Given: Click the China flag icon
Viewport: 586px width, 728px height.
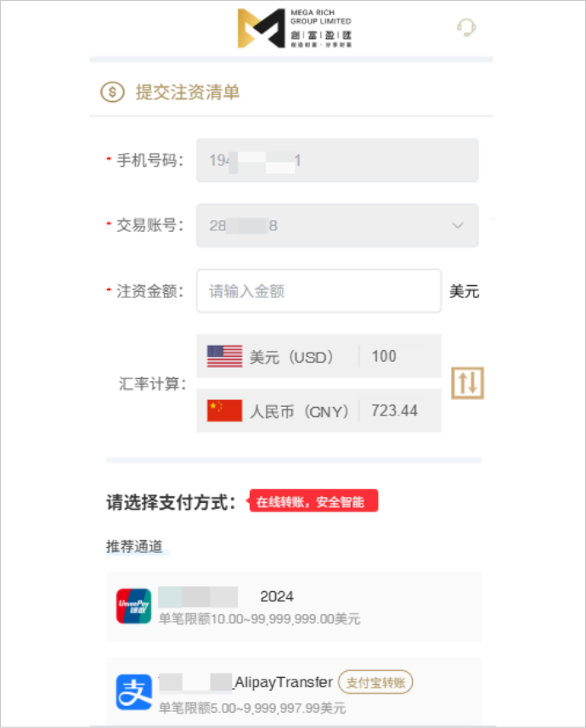Looking at the screenshot, I should pyautogui.click(x=224, y=410).
